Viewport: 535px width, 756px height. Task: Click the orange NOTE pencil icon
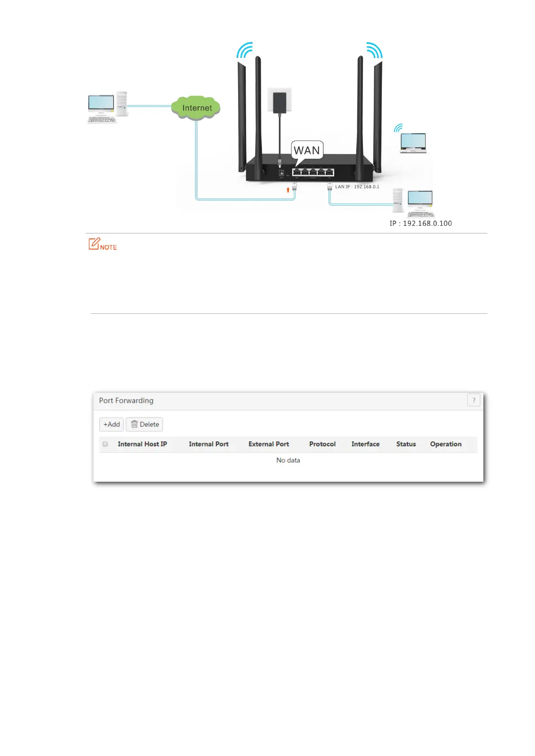click(x=94, y=244)
